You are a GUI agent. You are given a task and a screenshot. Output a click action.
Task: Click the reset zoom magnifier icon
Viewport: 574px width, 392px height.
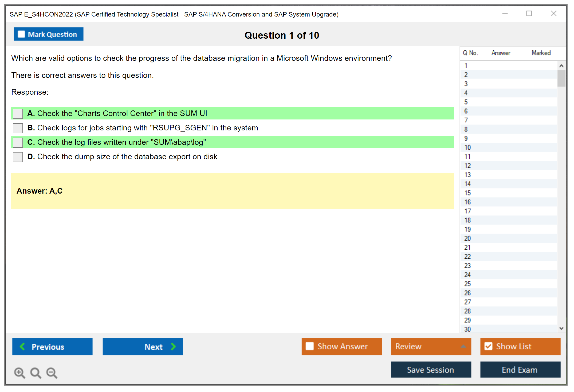click(36, 373)
